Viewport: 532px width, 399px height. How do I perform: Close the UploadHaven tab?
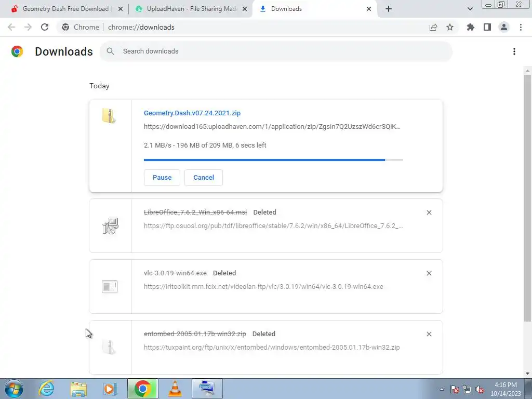tap(245, 9)
